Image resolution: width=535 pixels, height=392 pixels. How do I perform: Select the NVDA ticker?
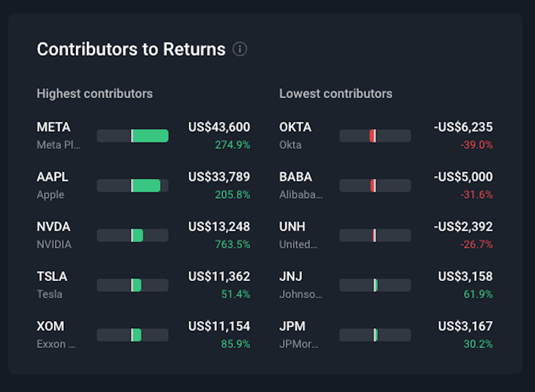pyautogui.click(x=53, y=227)
